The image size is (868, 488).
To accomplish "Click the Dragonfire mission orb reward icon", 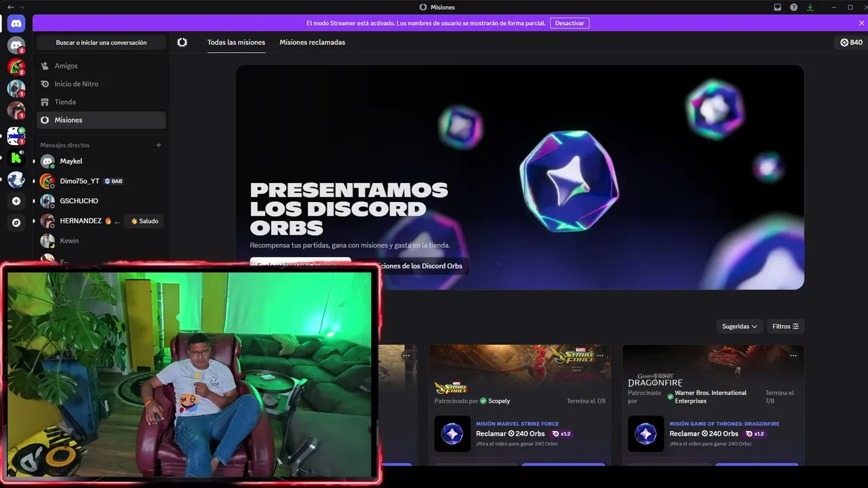I will [x=646, y=434].
